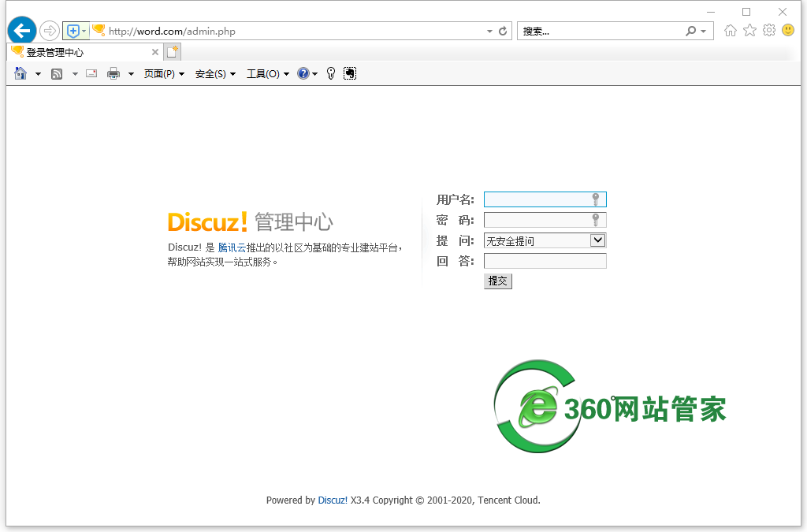Click the search magnifier icon
Screen dimensions: 807x532
(x=690, y=32)
